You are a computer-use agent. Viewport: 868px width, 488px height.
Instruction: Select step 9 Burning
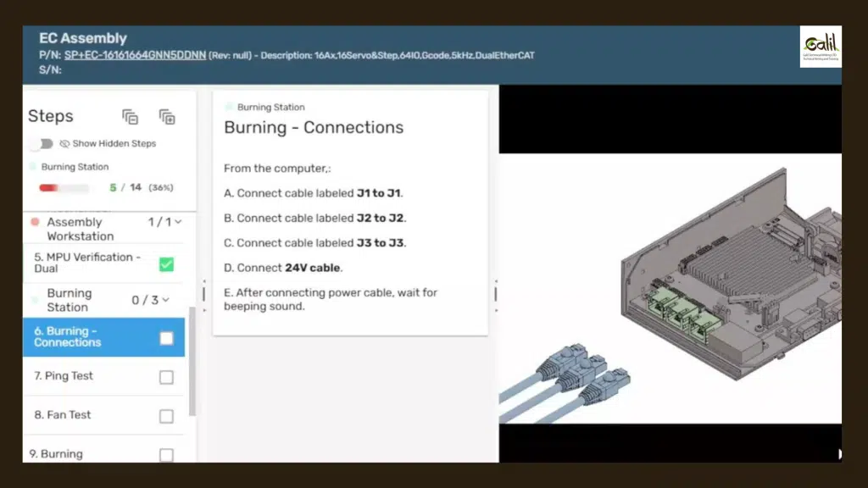[x=104, y=451]
